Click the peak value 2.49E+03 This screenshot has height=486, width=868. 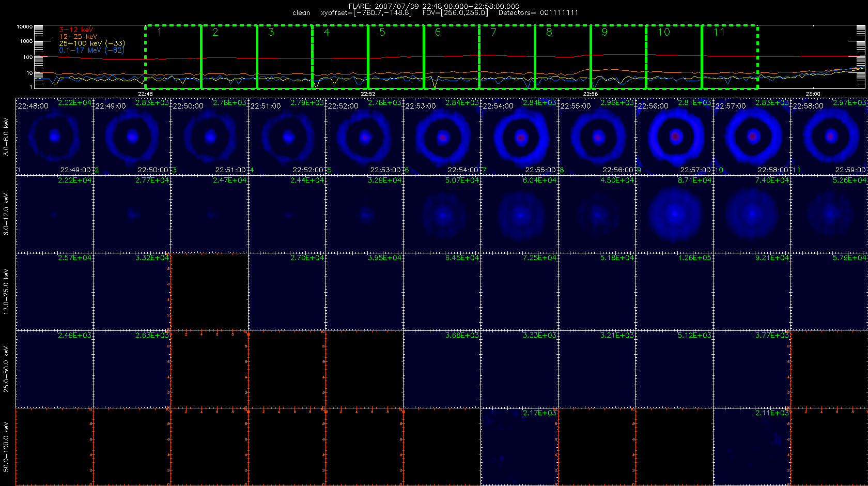[x=75, y=336]
